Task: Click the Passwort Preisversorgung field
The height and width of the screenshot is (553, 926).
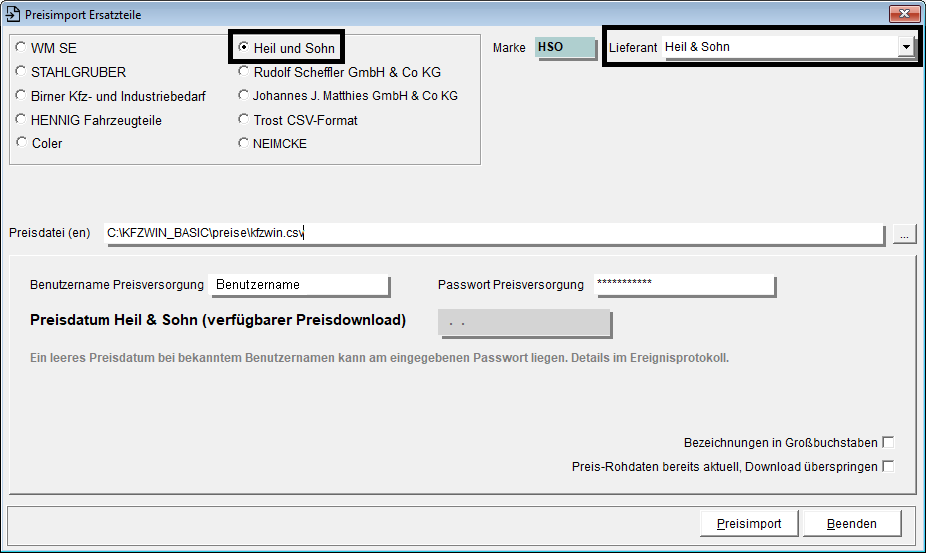Action: click(x=684, y=285)
